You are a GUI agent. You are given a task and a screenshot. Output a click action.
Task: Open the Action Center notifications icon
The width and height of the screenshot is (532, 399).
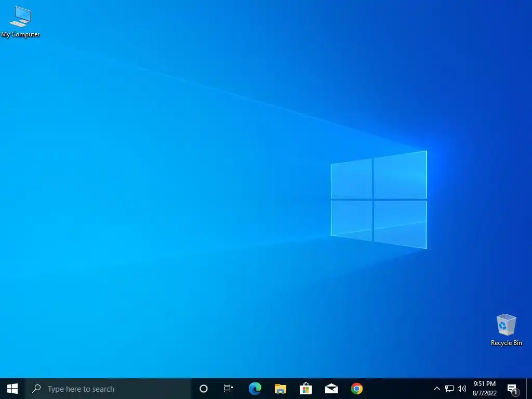pos(513,389)
